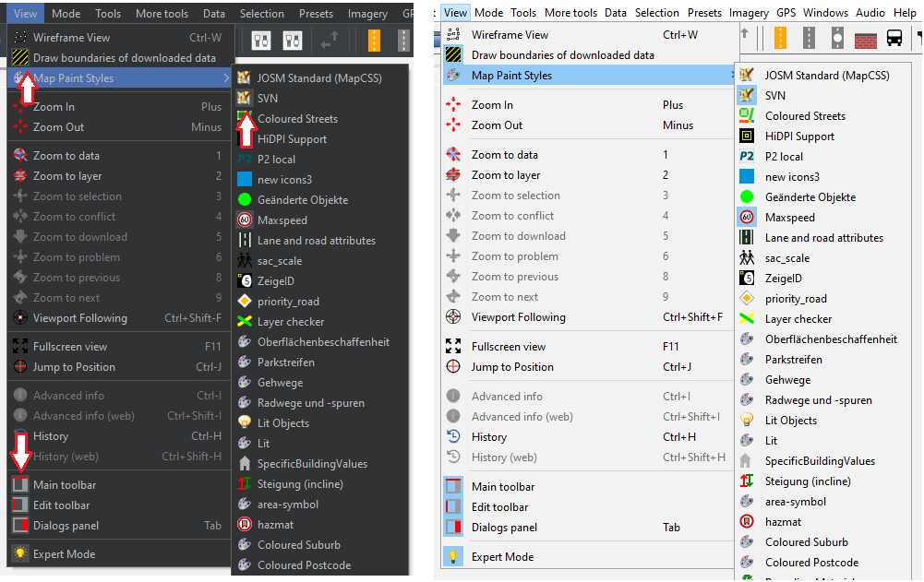
Task: Click Zoom to data in the light-themed menu
Action: [504, 155]
